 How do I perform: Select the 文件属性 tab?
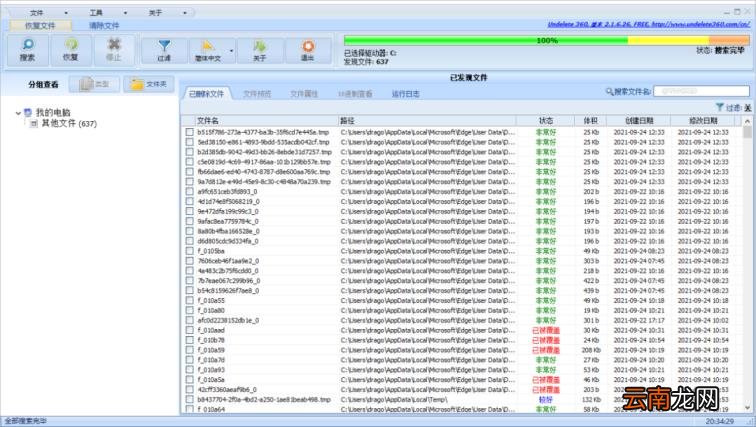click(x=304, y=94)
